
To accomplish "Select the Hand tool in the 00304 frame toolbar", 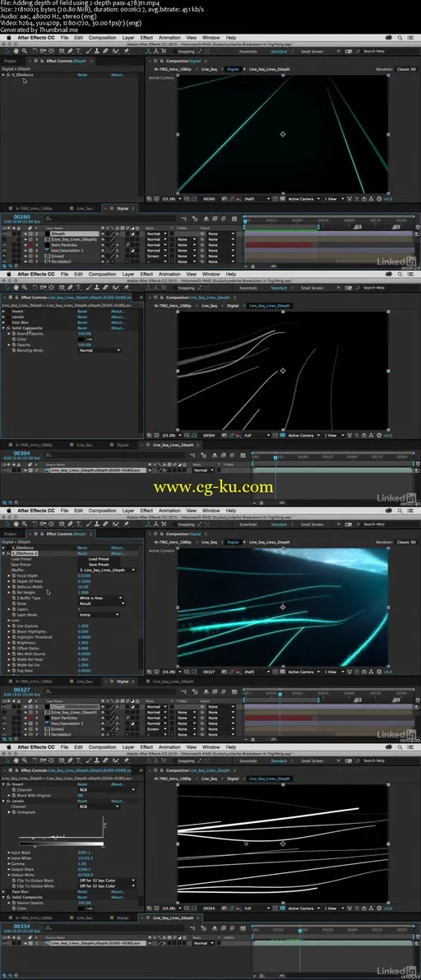I will coord(16,288).
